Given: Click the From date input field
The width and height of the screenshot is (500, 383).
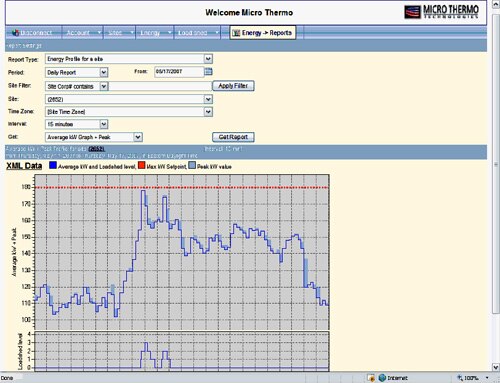Looking at the screenshot, I should click(179, 71).
